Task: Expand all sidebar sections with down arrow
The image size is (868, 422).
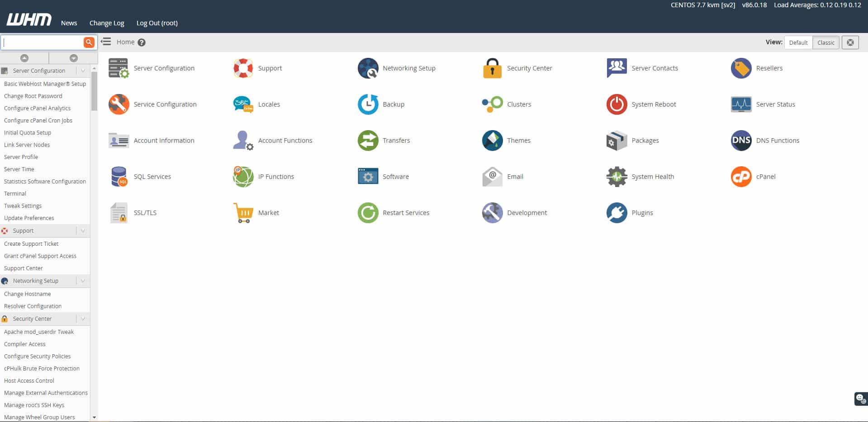Action: click(74, 58)
